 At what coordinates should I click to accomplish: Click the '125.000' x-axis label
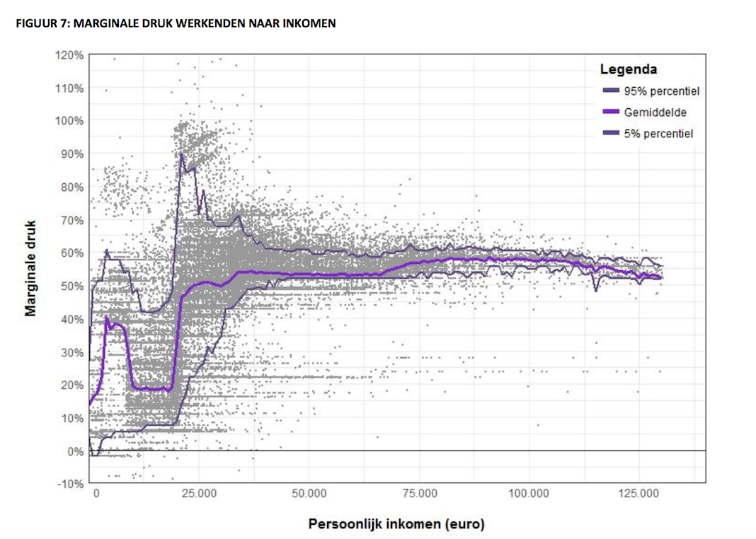[638, 494]
